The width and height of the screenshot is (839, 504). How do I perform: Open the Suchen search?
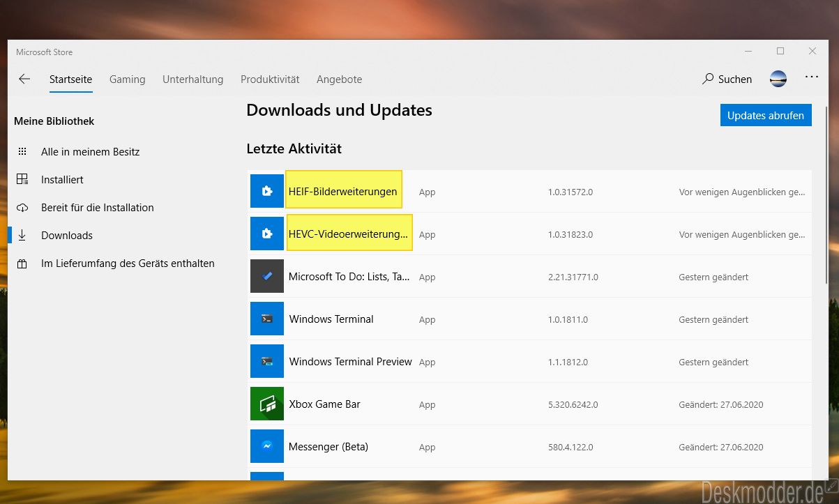pos(727,79)
